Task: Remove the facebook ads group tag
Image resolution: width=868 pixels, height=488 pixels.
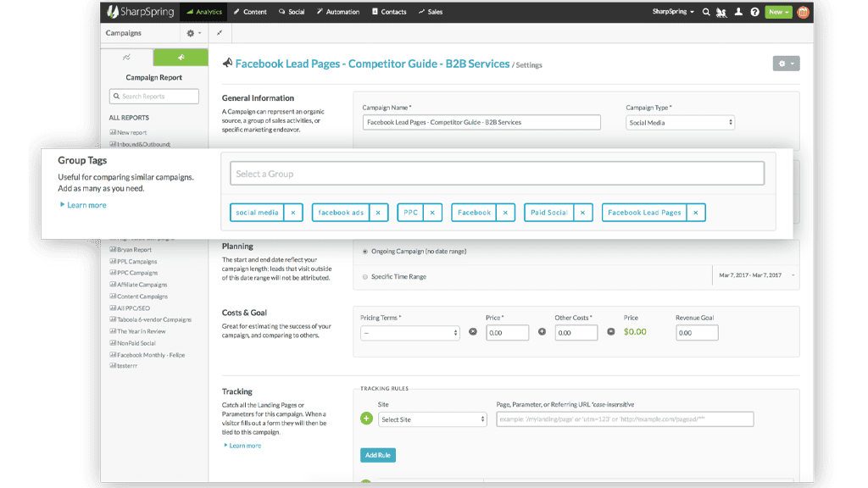Action: [x=378, y=213]
